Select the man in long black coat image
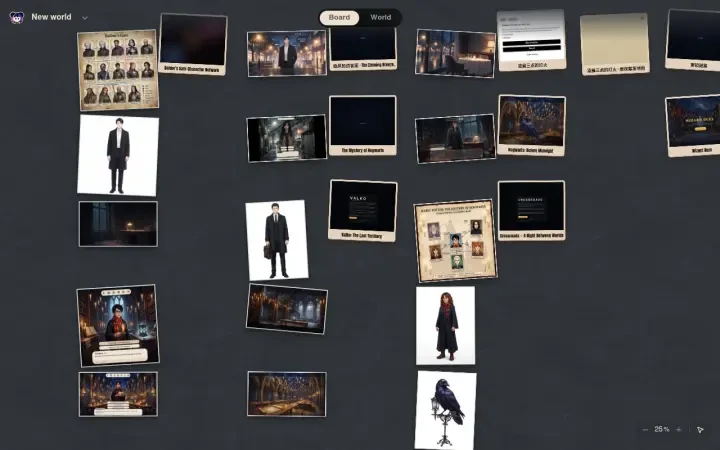Viewport: 720px width, 450px height. click(118, 155)
